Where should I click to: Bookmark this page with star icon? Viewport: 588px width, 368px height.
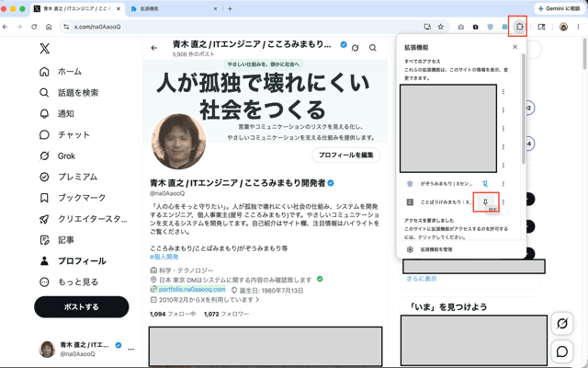pos(441,27)
